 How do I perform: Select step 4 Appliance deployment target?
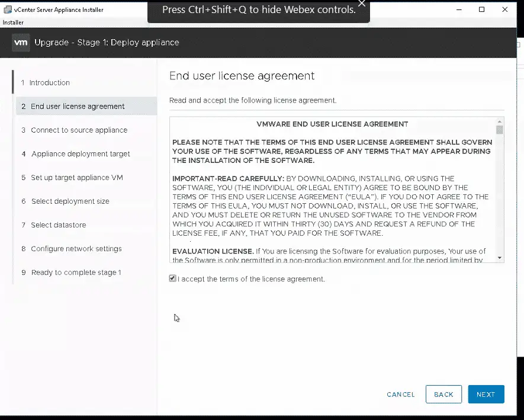[x=76, y=154]
